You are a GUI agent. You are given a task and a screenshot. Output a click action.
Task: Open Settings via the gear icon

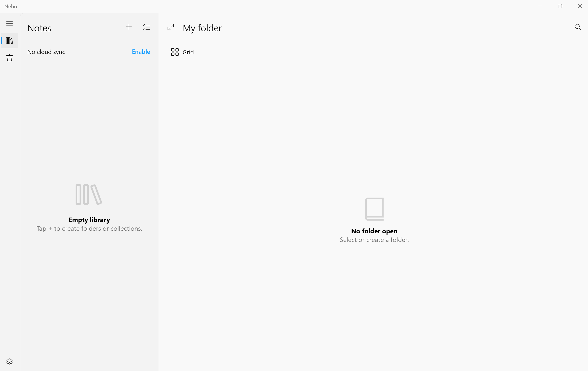[10, 362]
